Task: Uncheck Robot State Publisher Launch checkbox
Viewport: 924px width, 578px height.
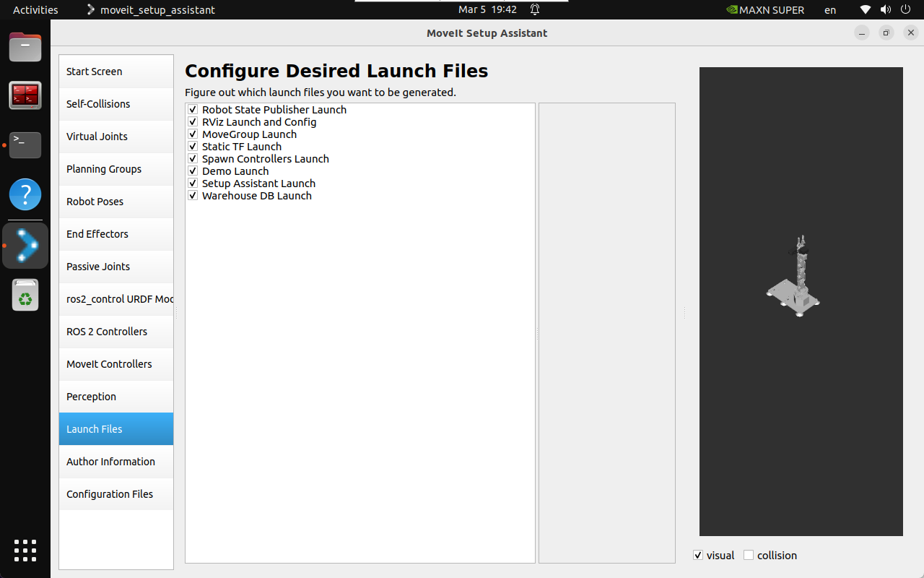Action: [x=193, y=110]
